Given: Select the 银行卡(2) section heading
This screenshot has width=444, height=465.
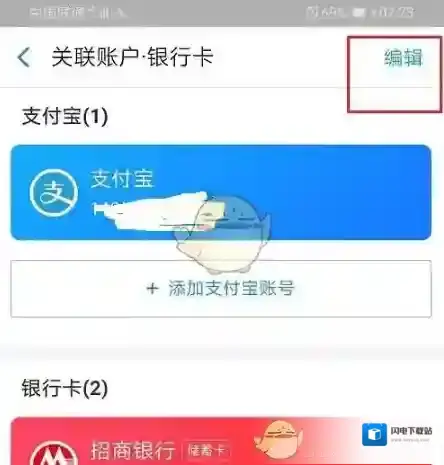Looking at the screenshot, I should [x=65, y=388].
